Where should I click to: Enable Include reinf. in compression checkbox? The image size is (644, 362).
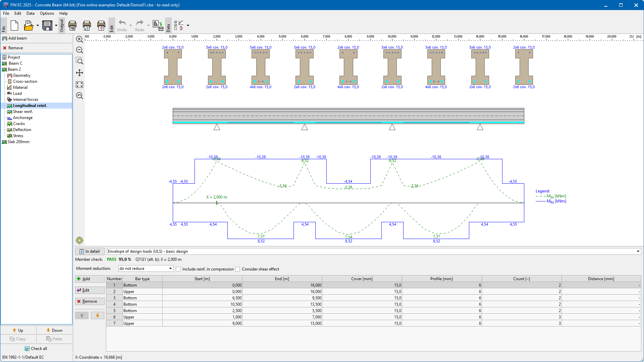(178, 269)
